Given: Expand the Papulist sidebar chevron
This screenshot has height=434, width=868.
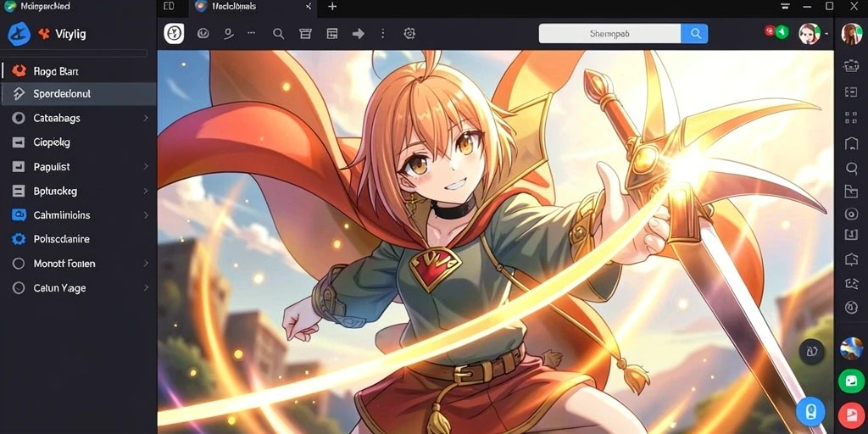Looking at the screenshot, I should pos(146,167).
